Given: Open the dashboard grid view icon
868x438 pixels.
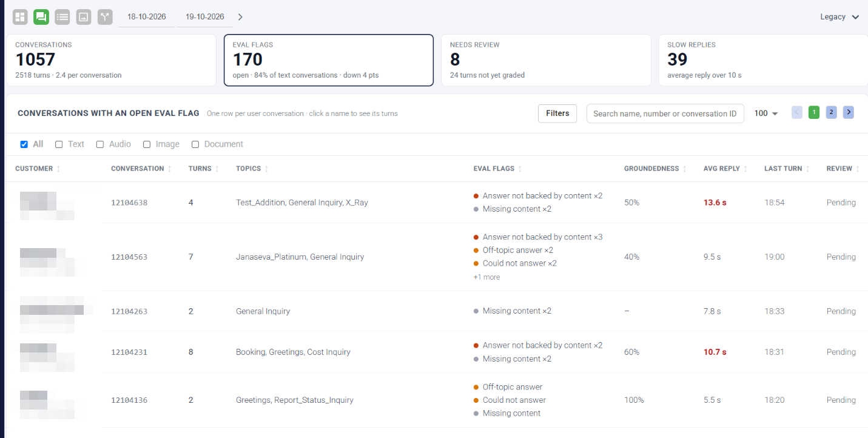Looking at the screenshot, I should point(20,17).
